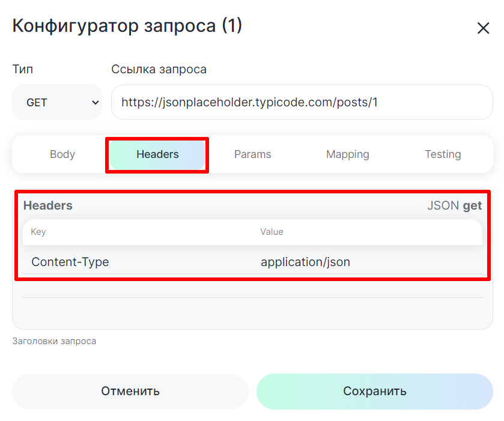The height and width of the screenshot is (421, 504).
Task: Edit the Content-Type header key
Action: tap(70, 262)
